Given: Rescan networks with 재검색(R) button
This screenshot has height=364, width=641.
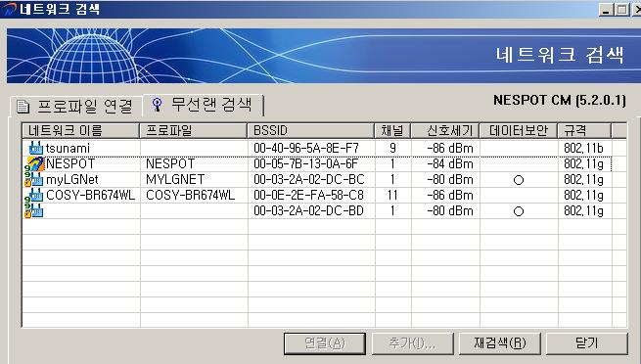Looking at the screenshot, I should (500, 343).
